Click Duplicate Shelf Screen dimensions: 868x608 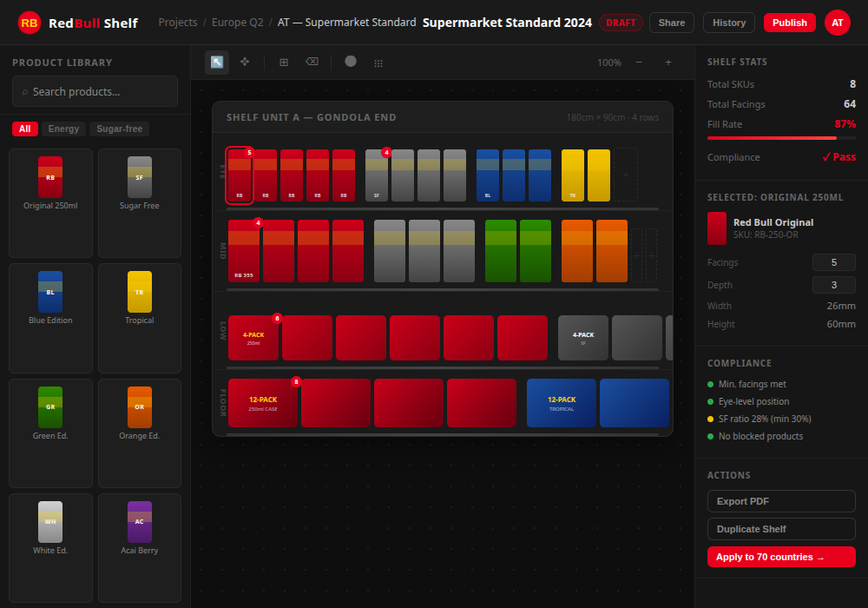coord(781,529)
